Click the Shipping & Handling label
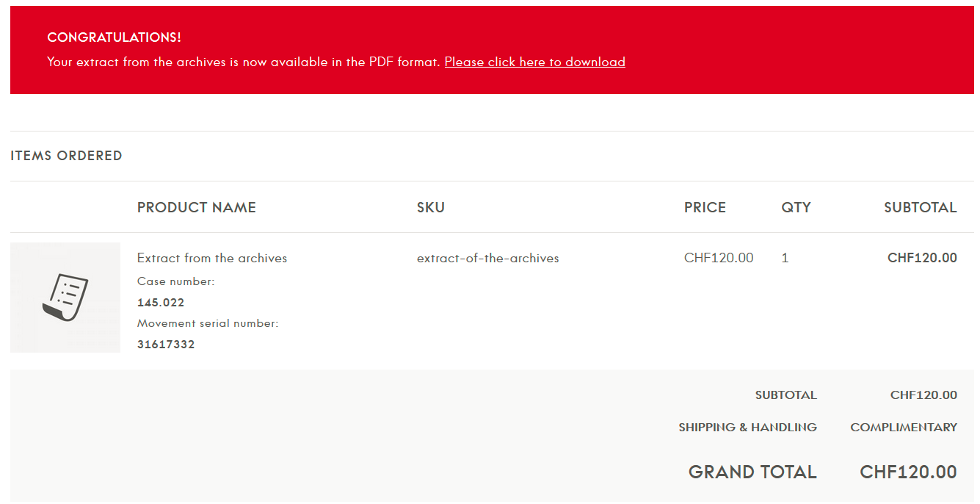980x504 pixels. click(x=747, y=428)
